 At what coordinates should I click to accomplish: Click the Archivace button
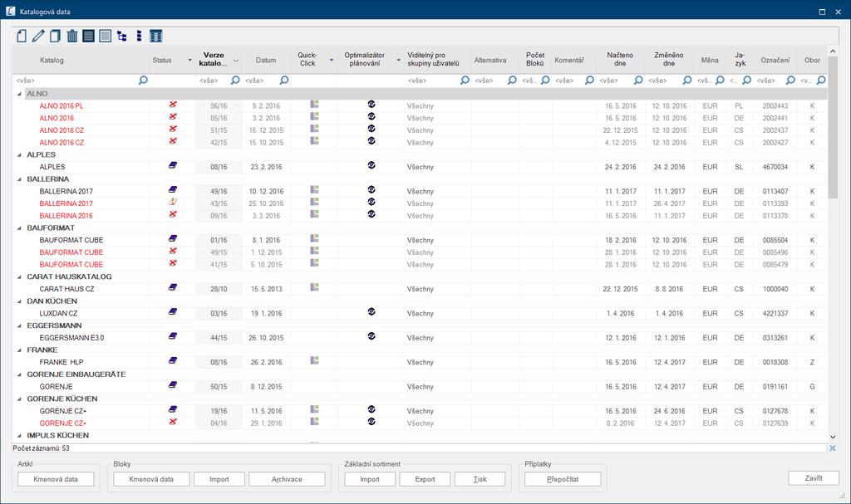[287, 479]
